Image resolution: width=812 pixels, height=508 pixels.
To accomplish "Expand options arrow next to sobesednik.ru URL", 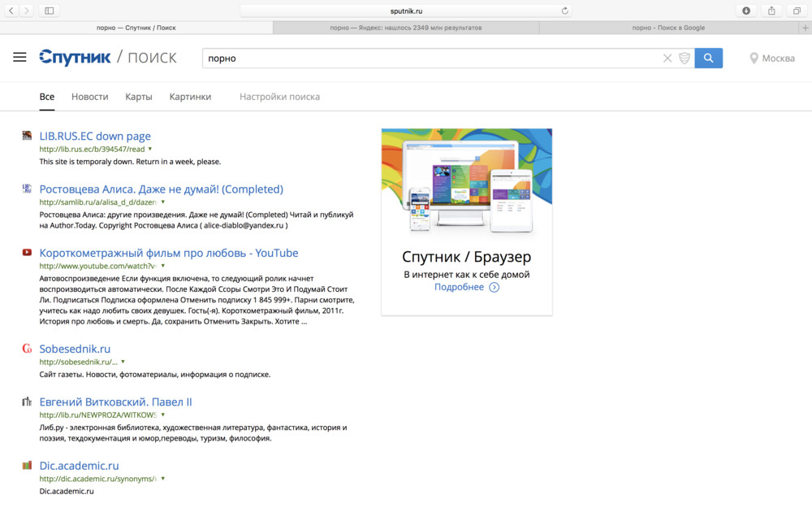I will [x=123, y=362].
